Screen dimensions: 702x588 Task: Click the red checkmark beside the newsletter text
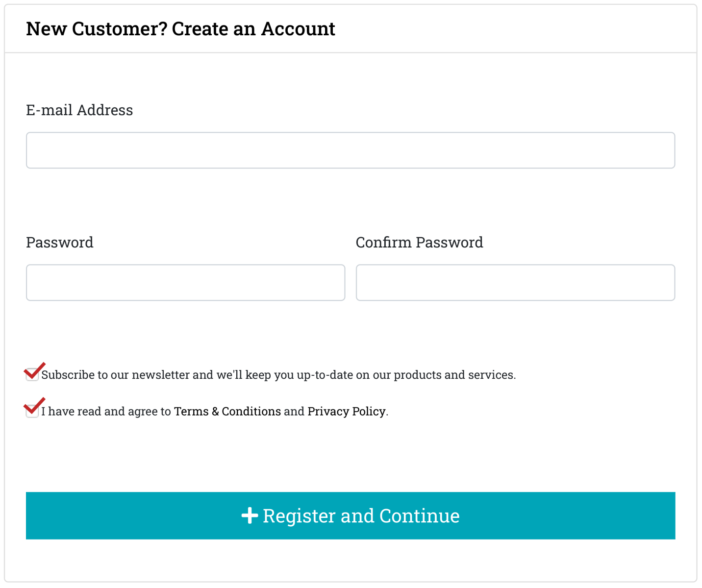pos(35,371)
